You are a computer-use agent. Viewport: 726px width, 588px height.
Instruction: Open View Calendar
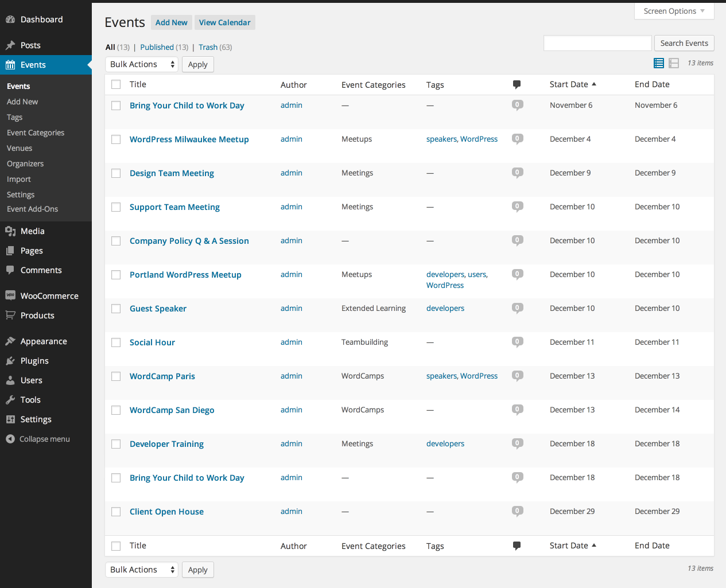click(224, 22)
